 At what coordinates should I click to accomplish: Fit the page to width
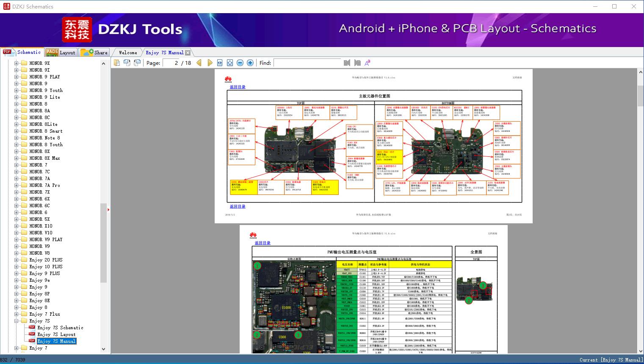click(x=220, y=63)
